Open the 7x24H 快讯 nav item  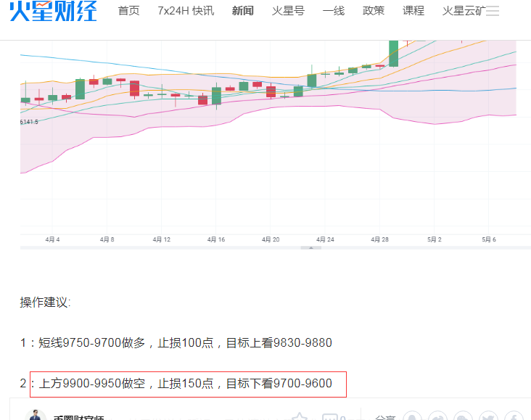click(x=186, y=11)
